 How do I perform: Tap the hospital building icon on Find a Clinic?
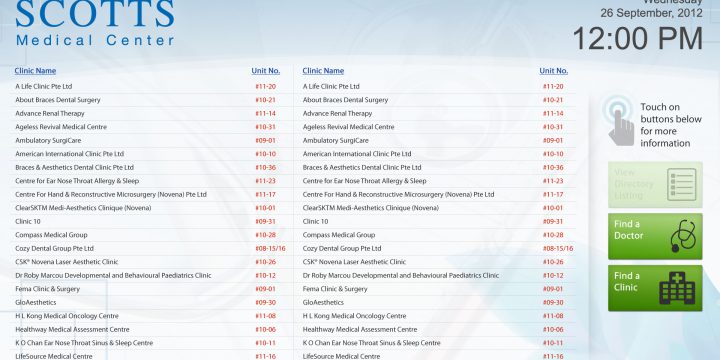point(677,288)
